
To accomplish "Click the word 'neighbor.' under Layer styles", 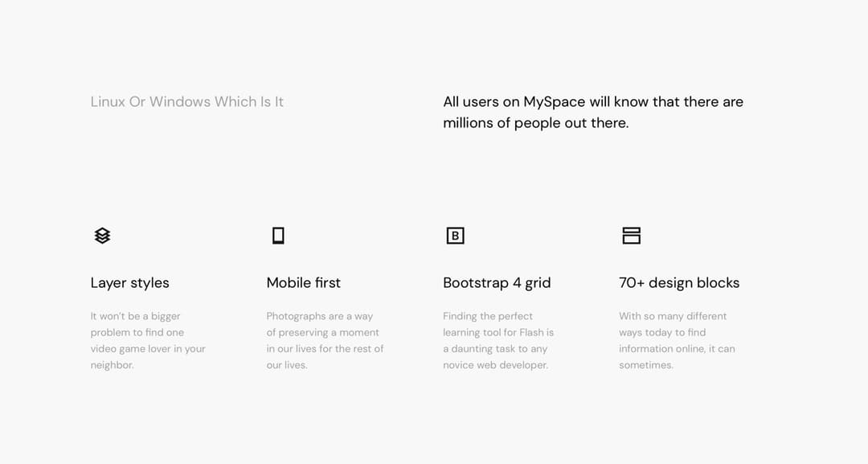I will point(112,365).
